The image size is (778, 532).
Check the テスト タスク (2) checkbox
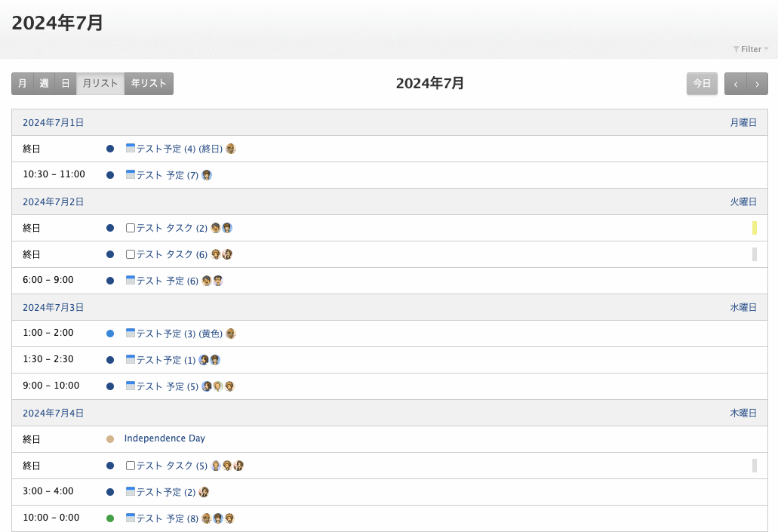pyautogui.click(x=131, y=228)
